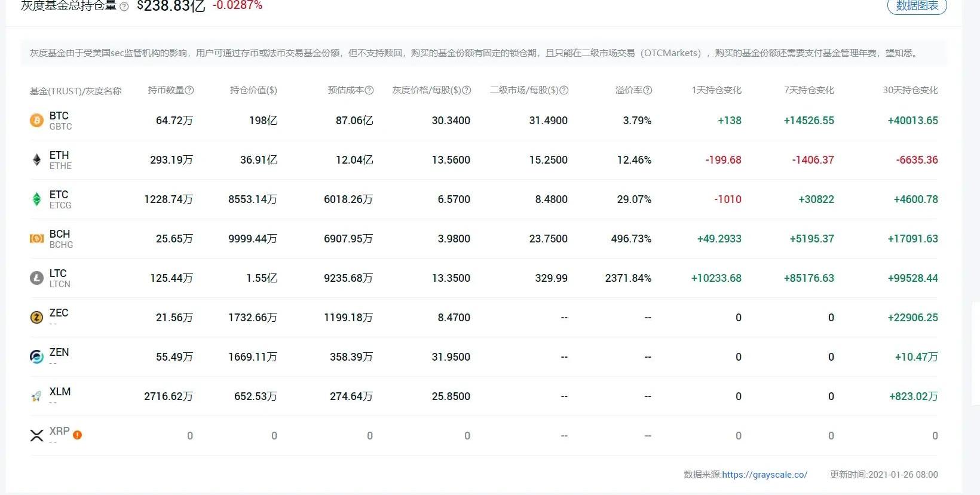Click help icon beside 持币数量 column header
Viewport: 980px width, 495px height.
189,90
